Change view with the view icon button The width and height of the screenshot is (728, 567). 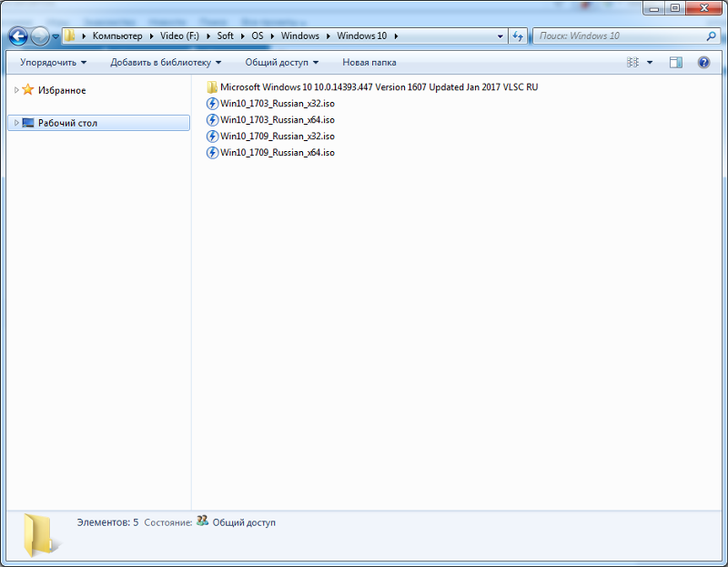pyautogui.click(x=632, y=62)
